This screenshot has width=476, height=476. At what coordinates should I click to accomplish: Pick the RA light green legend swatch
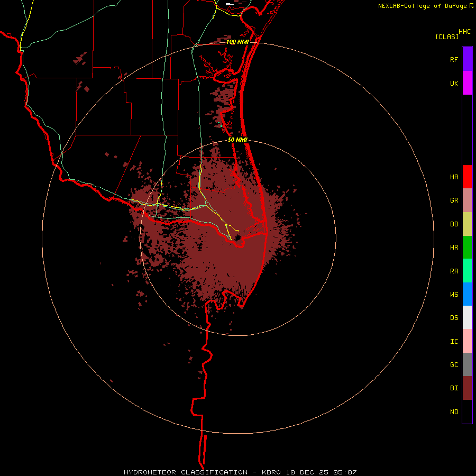pyautogui.click(x=467, y=271)
